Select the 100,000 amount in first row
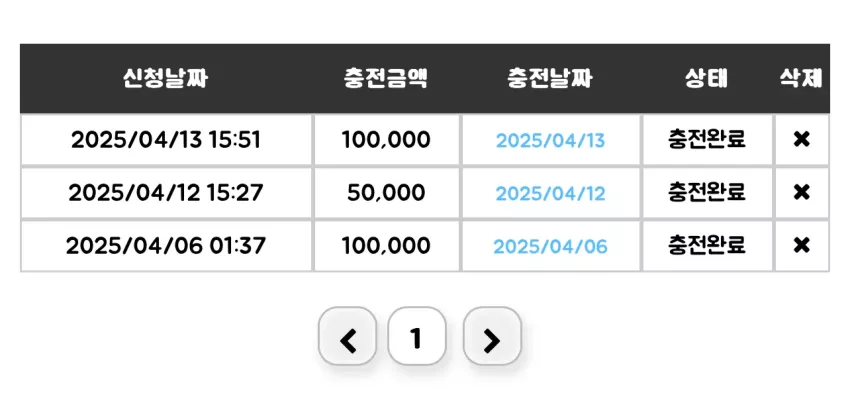The height and width of the screenshot is (399, 850). pos(387,140)
